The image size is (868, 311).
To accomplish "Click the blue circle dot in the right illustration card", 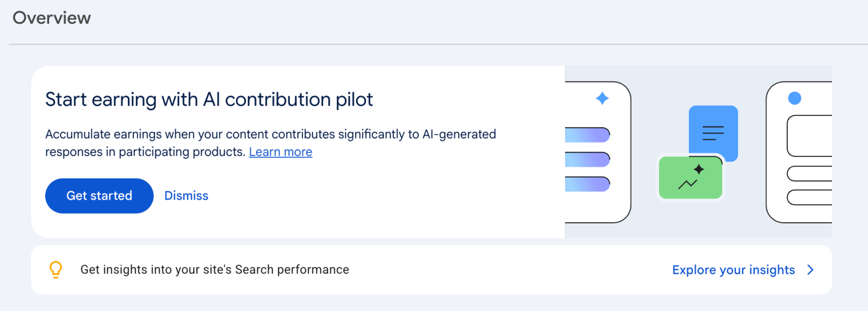I will tap(795, 98).
